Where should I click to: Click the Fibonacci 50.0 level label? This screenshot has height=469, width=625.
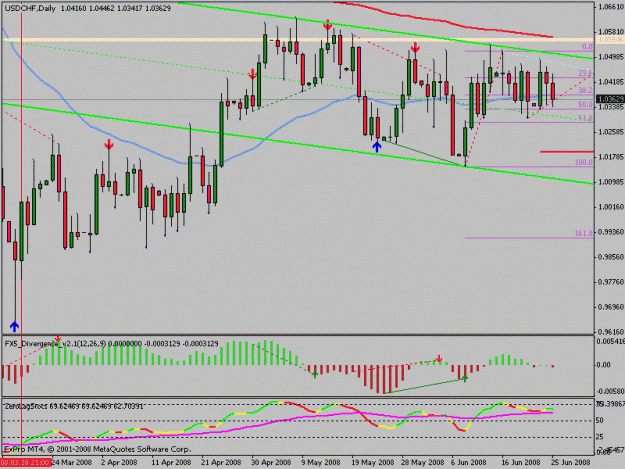coord(585,105)
